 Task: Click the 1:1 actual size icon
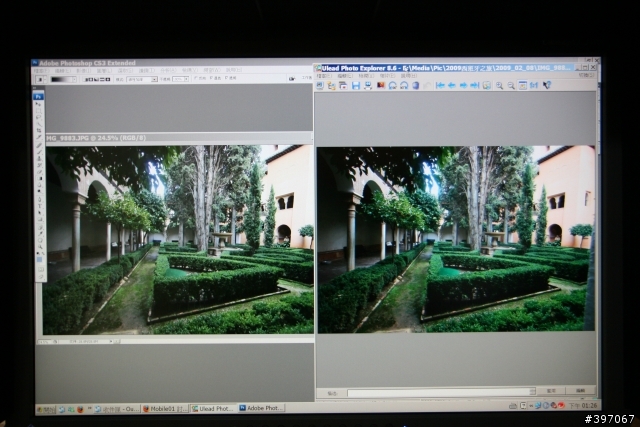coord(534,85)
